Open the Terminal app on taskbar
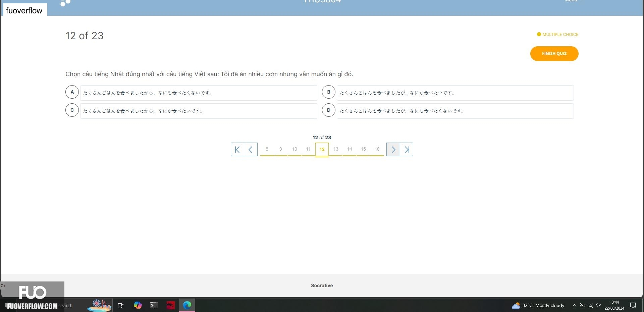The height and width of the screenshot is (312, 644). [x=154, y=305]
